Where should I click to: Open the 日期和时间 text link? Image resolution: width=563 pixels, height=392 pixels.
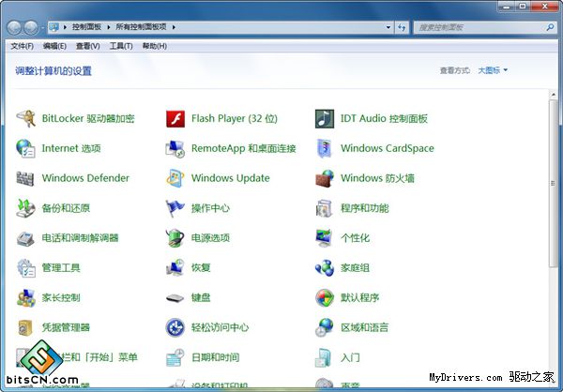click(216, 357)
